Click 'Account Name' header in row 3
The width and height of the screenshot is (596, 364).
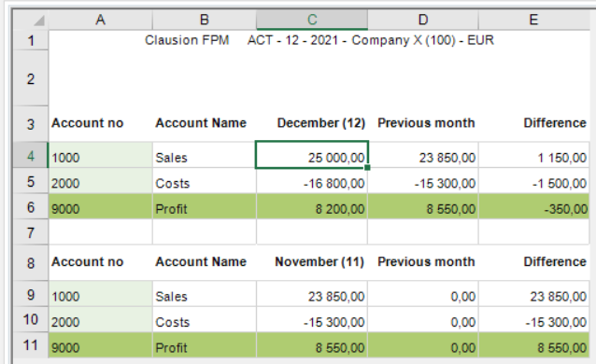tap(201, 122)
